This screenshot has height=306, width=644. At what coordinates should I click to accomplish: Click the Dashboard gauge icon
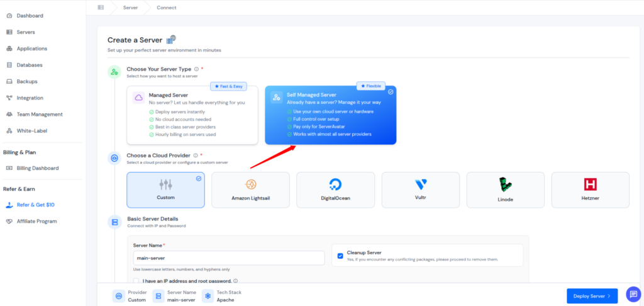coord(9,16)
